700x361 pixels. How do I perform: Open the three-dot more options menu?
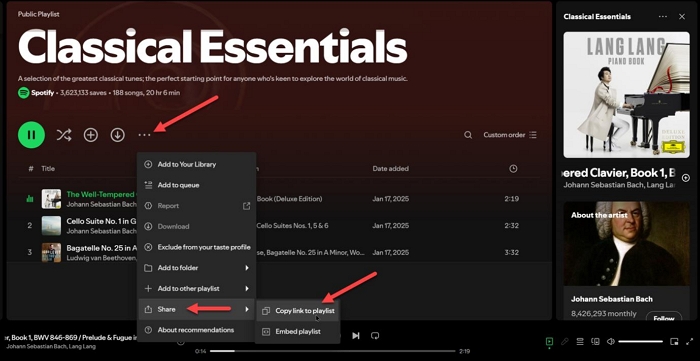(144, 135)
